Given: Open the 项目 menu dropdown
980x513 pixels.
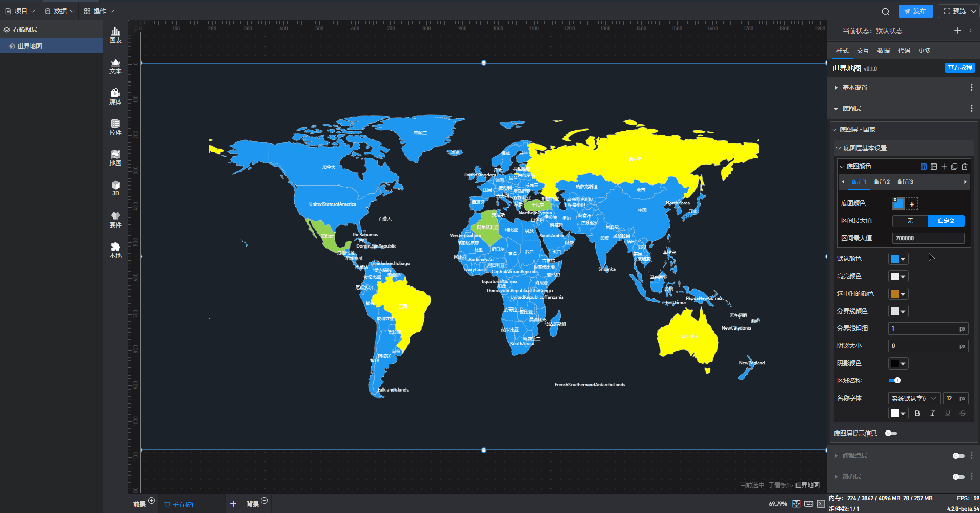Looking at the screenshot, I should pyautogui.click(x=21, y=11).
